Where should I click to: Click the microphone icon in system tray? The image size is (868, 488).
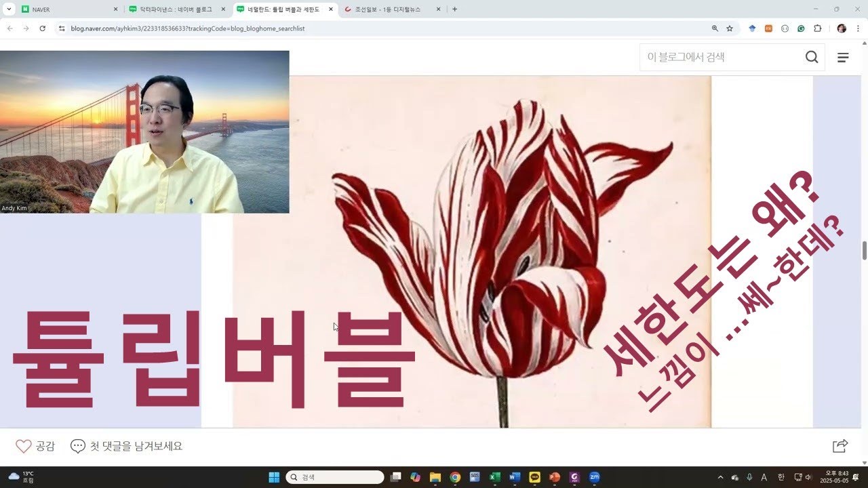[749, 477]
